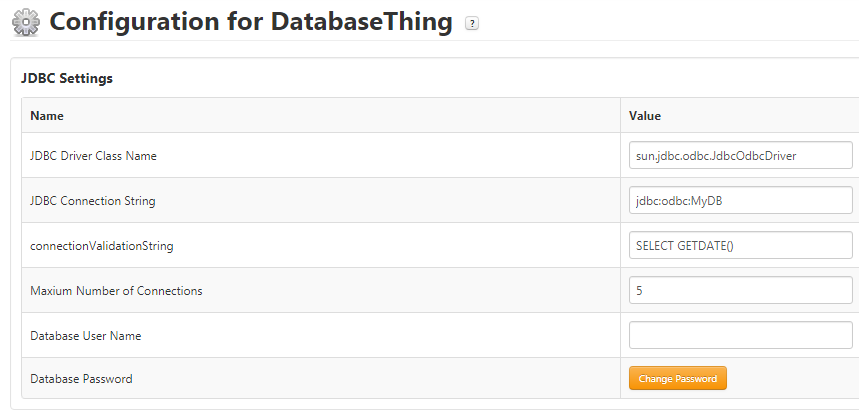The image size is (859, 414).
Task: Open help icon beside the page title
Action: 472,24
